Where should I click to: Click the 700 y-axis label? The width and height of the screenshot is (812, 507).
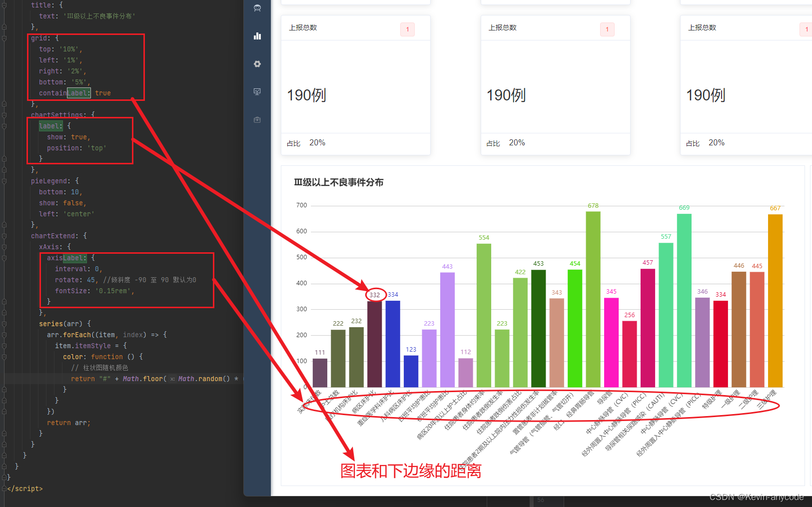tap(302, 205)
